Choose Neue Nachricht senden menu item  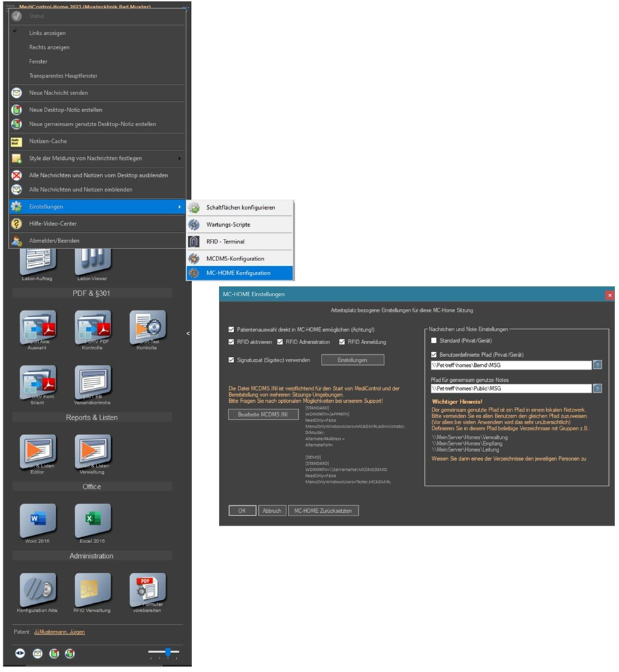click(x=58, y=93)
